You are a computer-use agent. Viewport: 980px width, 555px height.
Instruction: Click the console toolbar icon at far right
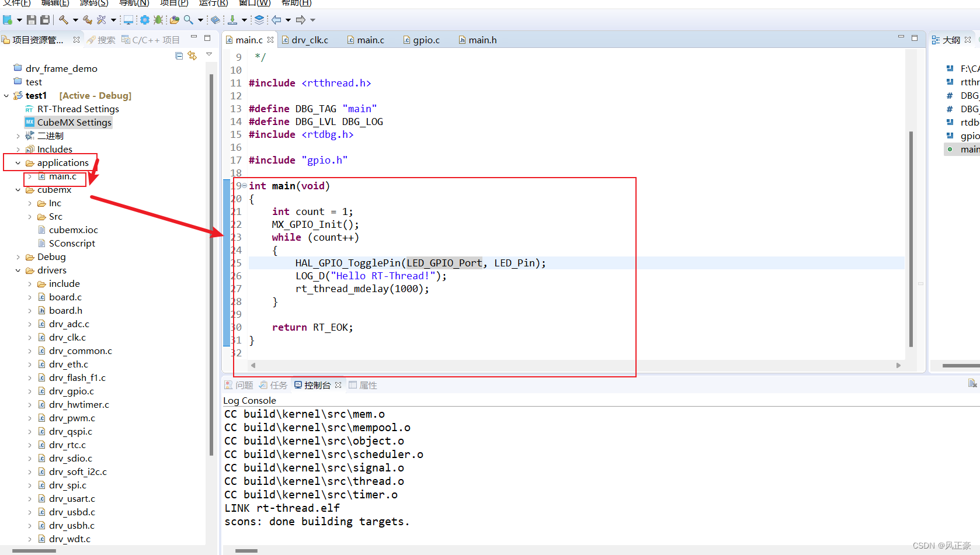click(x=972, y=383)
